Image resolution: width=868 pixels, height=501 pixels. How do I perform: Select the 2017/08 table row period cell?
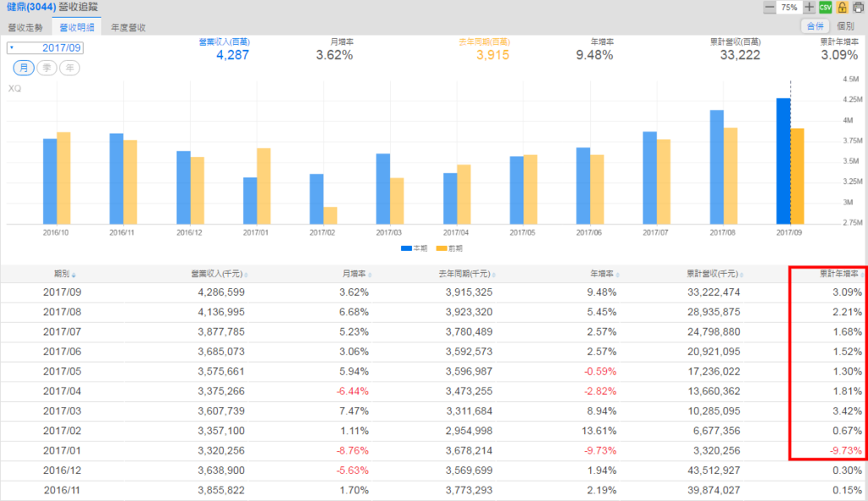tap(62, 312)
